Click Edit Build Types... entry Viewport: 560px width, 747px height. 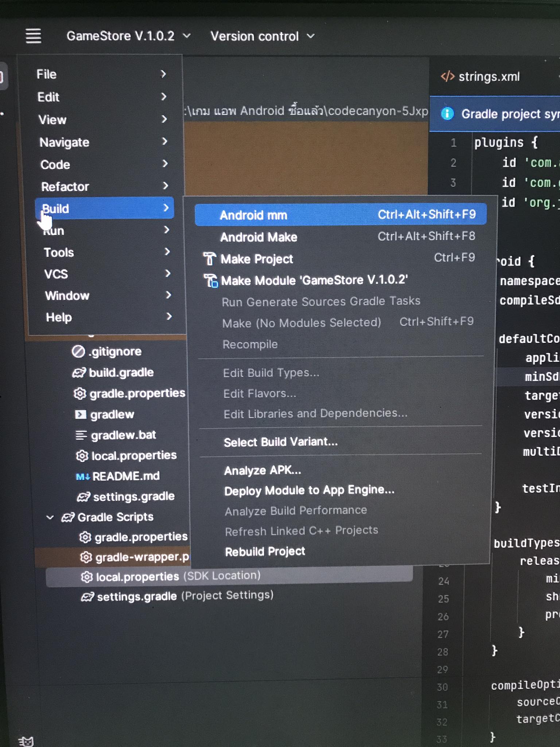click(x=341, y=372)
